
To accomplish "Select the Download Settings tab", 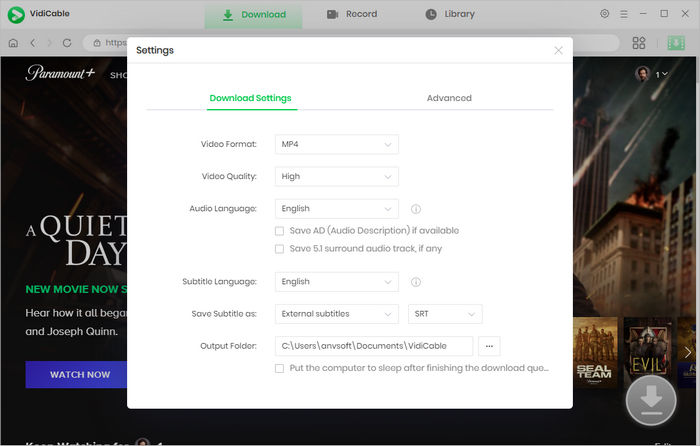I will tap(250, 98).
